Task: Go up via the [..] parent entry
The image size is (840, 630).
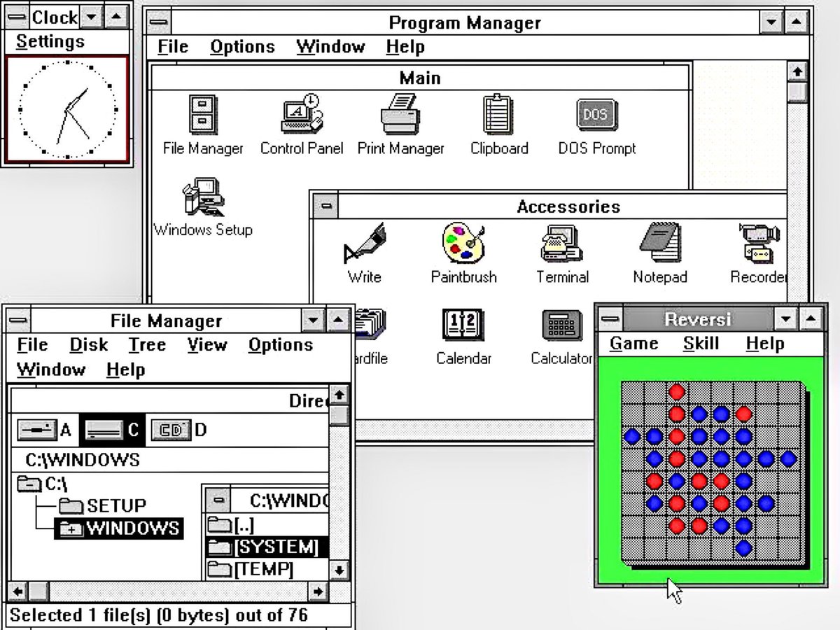Action: 231,524
